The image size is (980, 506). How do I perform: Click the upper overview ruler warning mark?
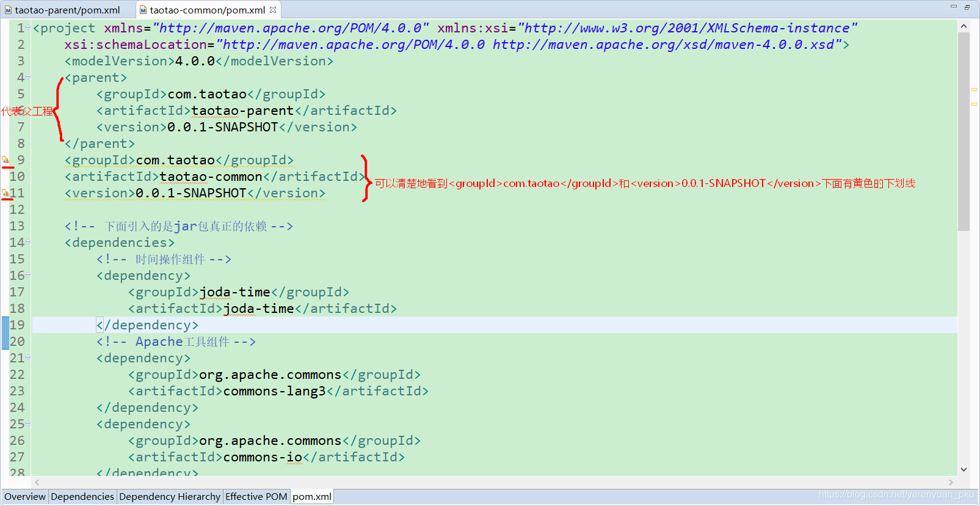click(974, 90)
